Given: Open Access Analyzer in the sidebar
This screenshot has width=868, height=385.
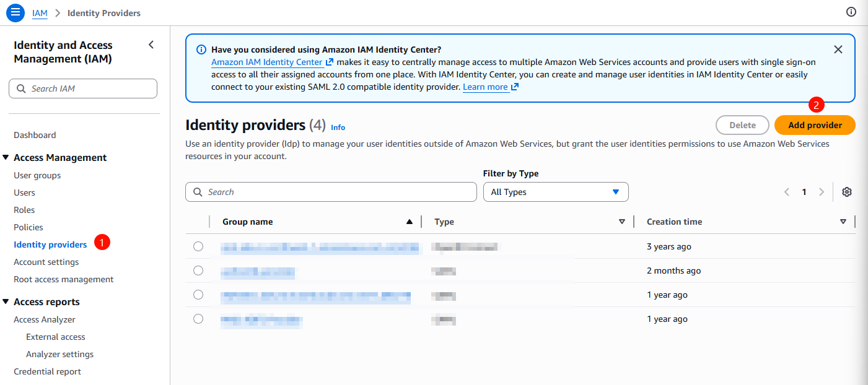Looking at the screenshot, I should pyautogui.click(x=45, y=319).
